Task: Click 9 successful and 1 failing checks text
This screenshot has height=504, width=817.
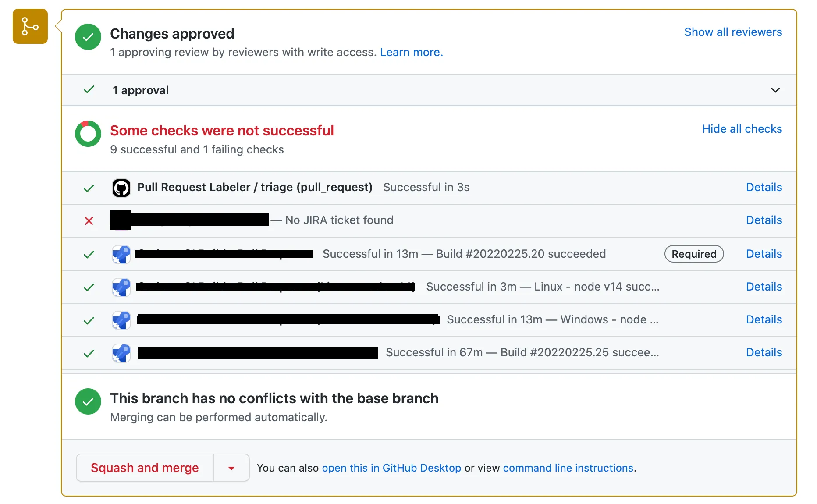Action: tap(197, 149)
